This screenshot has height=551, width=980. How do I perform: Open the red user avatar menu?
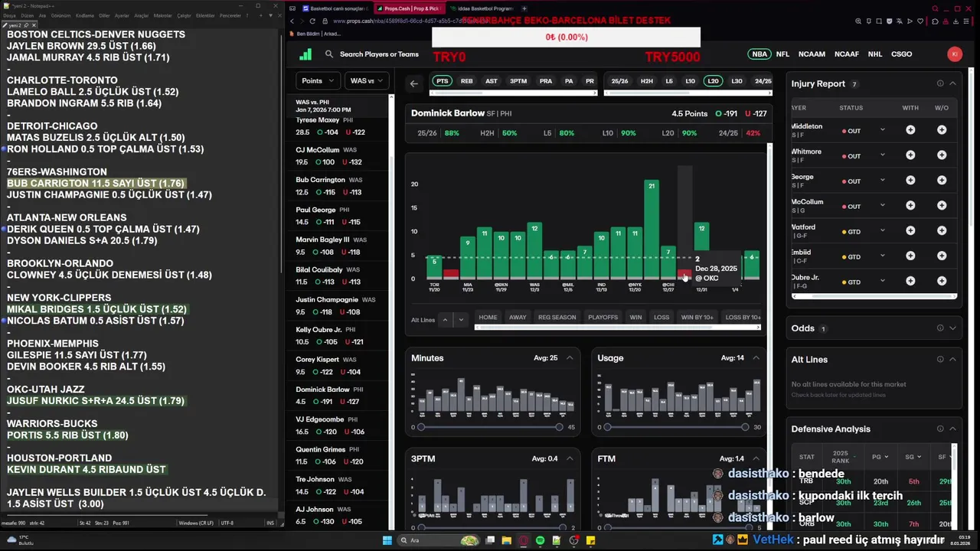pyautogui.click(x=954, y=54)
